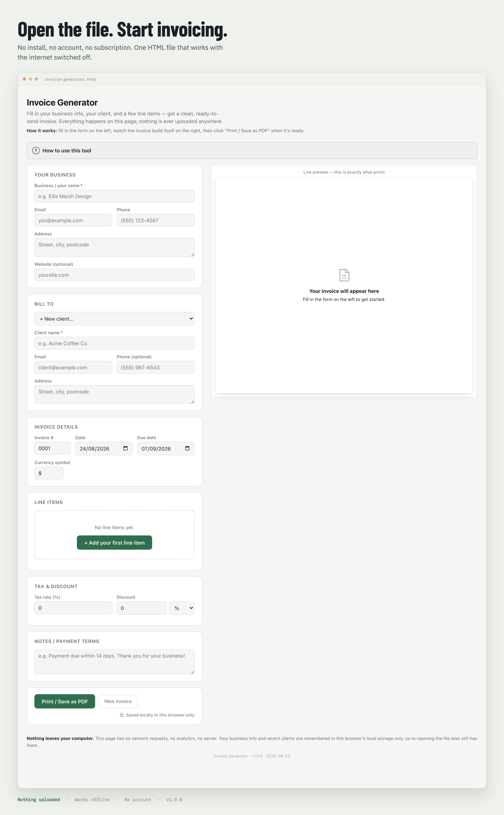The image size is (504, 815).
Task: Start a New invoice
Action: point(118,701)
